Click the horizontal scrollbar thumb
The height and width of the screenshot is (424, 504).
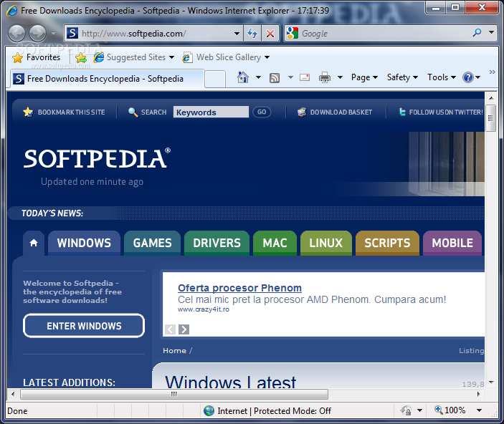[x=174, y=394]
